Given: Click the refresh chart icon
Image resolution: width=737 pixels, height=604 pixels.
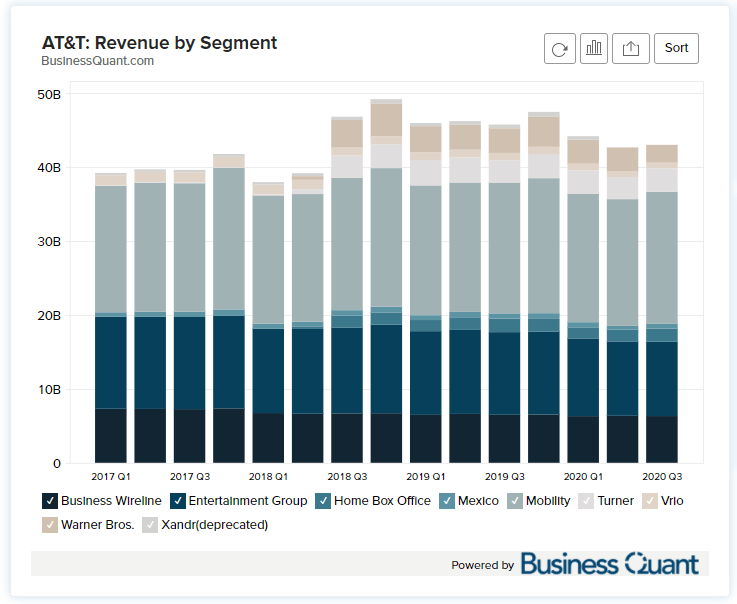Looking at the screenshot, I should point(559,48).
